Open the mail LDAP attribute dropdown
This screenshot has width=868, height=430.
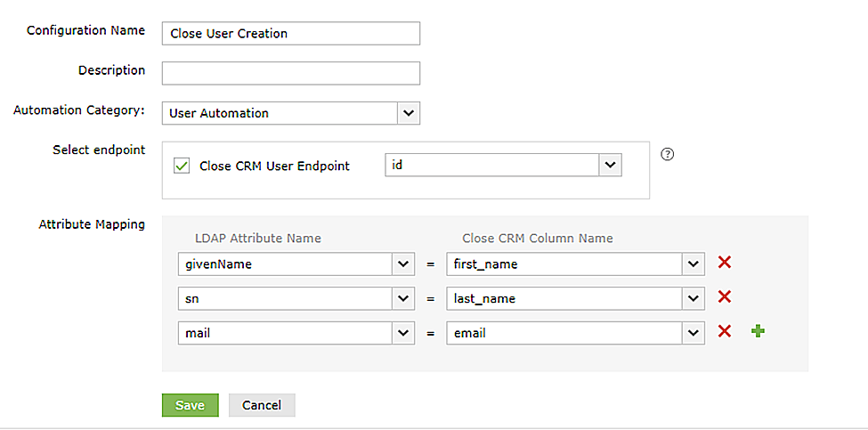click(x=404, y=332)
